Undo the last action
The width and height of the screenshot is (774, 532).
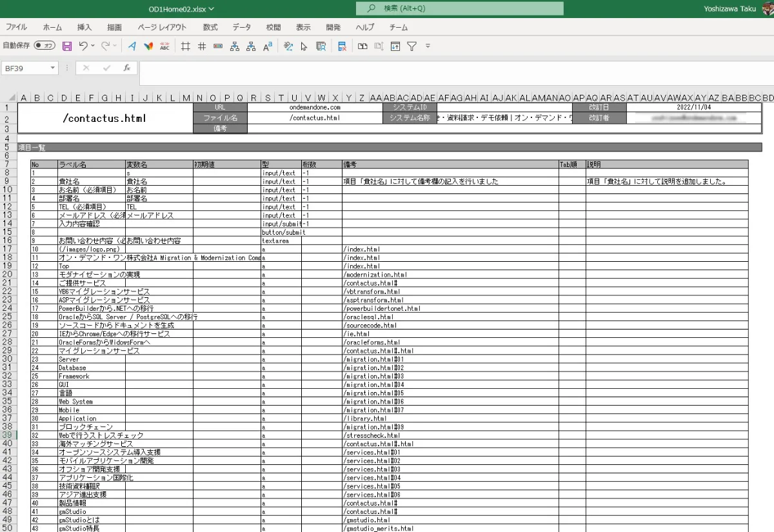click(x=83, y=46)
